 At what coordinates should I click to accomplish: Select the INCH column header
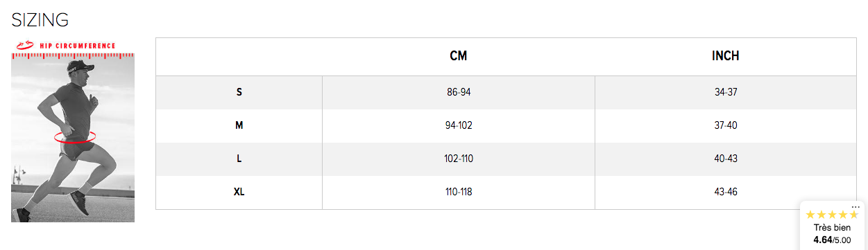[726, 56]
